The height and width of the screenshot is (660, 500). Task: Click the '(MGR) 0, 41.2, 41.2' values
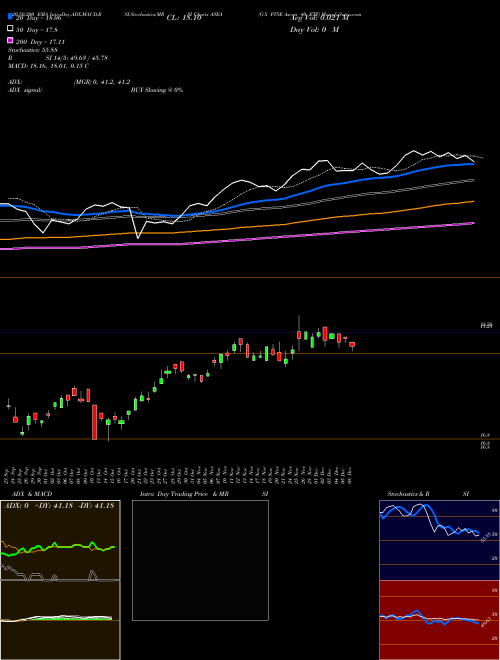(x=102, y=82)
